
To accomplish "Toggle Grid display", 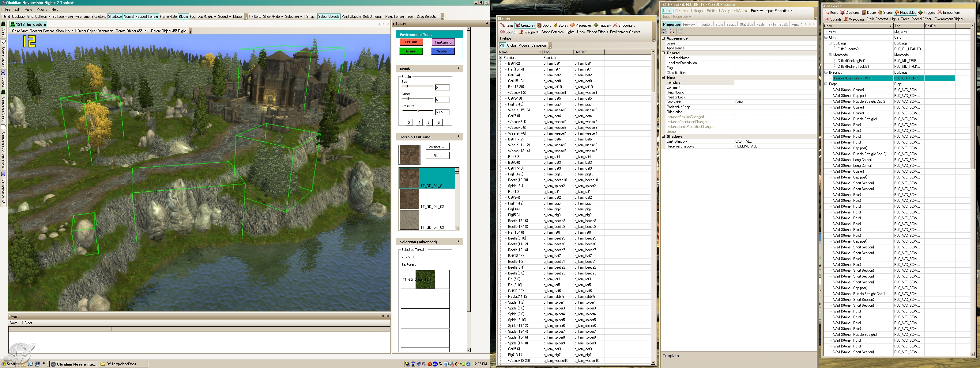I will 7,16.
